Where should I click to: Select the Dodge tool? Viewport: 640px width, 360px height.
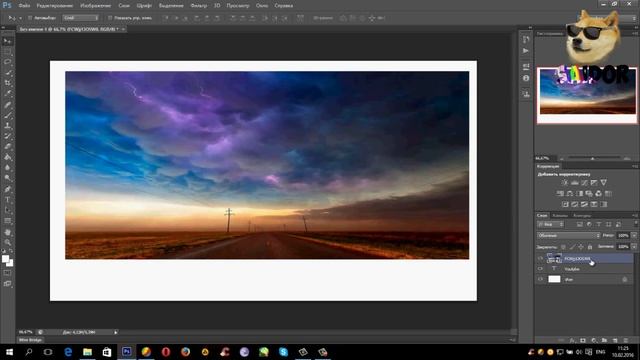click(x=7, y=178)
